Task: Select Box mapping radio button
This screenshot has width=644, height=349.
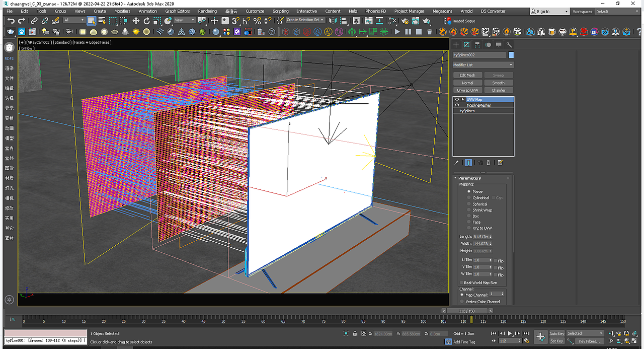Action: click(469, 216)
